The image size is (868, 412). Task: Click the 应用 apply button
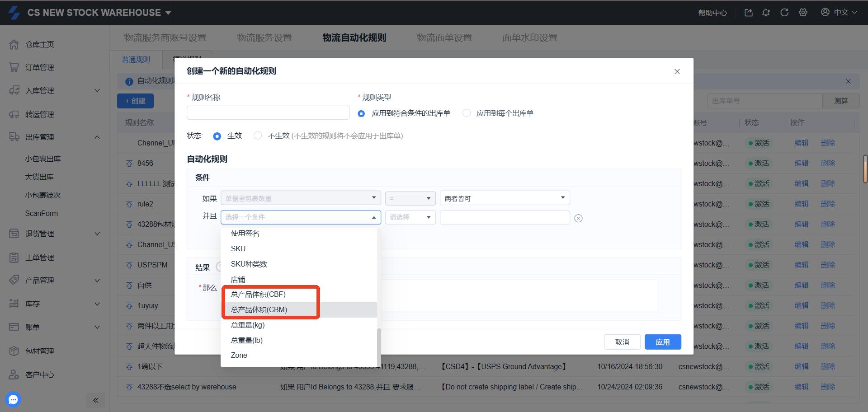pyautogui.click(x=662, y=342)
